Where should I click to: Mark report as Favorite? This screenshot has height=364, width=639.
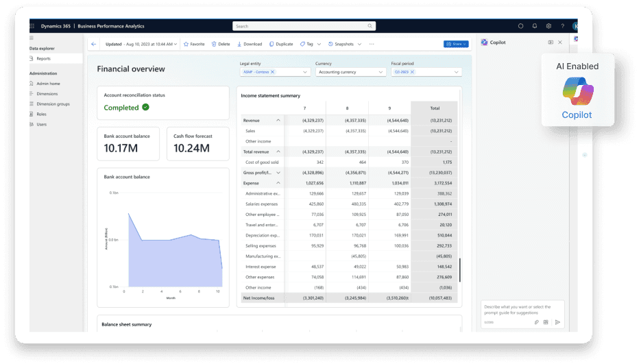click(x=194, y=44)
